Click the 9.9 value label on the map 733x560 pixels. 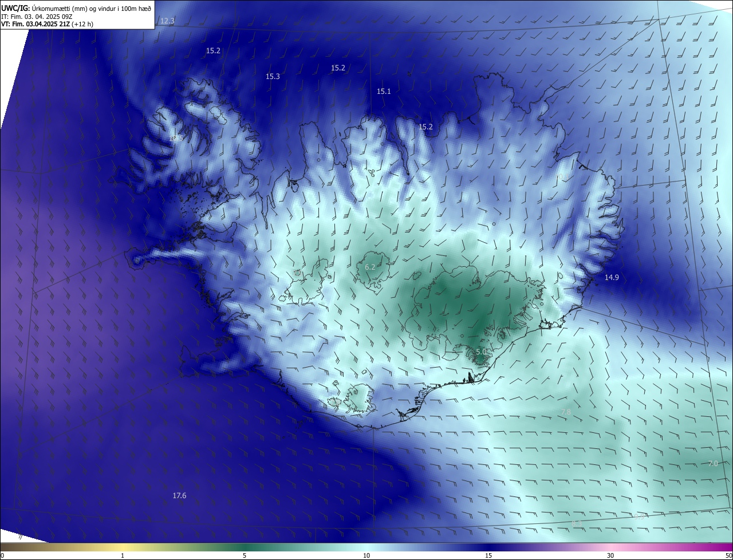pyautogui.click(x=639, y=516)
